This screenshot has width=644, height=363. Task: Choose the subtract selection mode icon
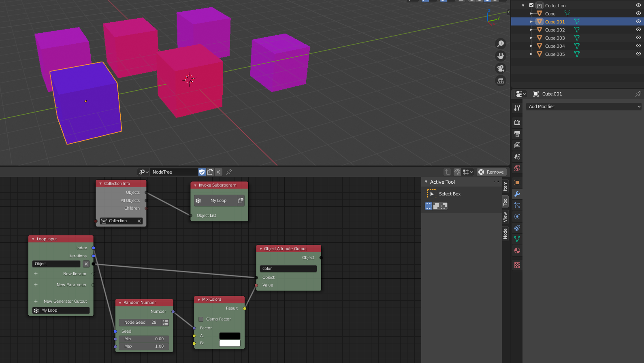tap(444, 206)
